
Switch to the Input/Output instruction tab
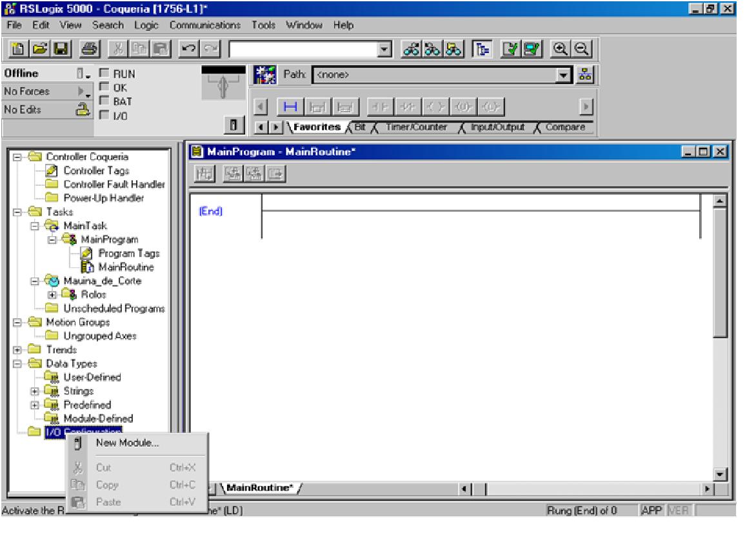(497, 127)
